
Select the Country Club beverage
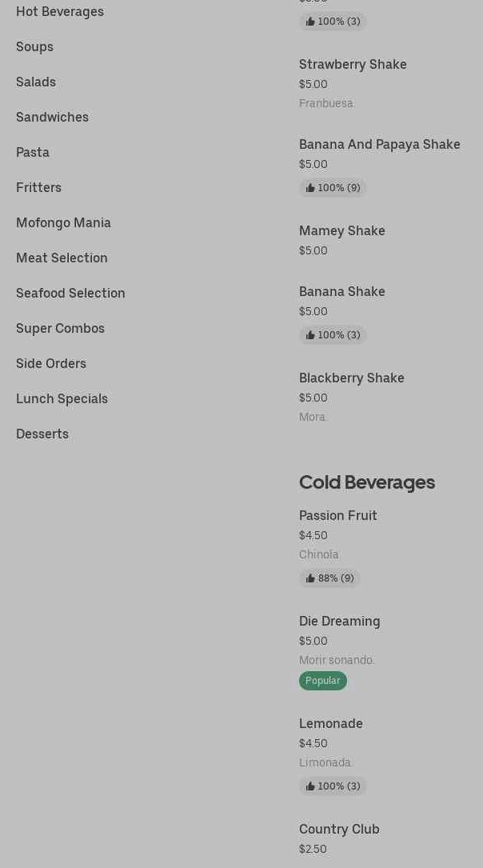pos(339,829)
